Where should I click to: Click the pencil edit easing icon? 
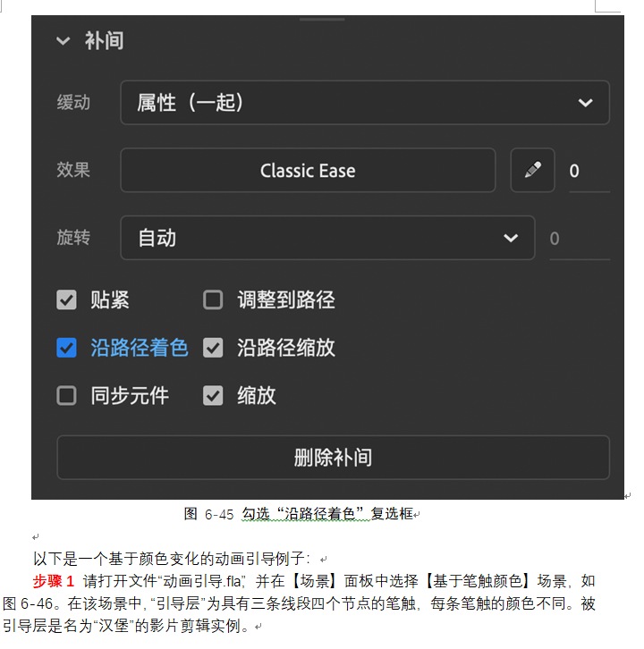pos(532,170)
